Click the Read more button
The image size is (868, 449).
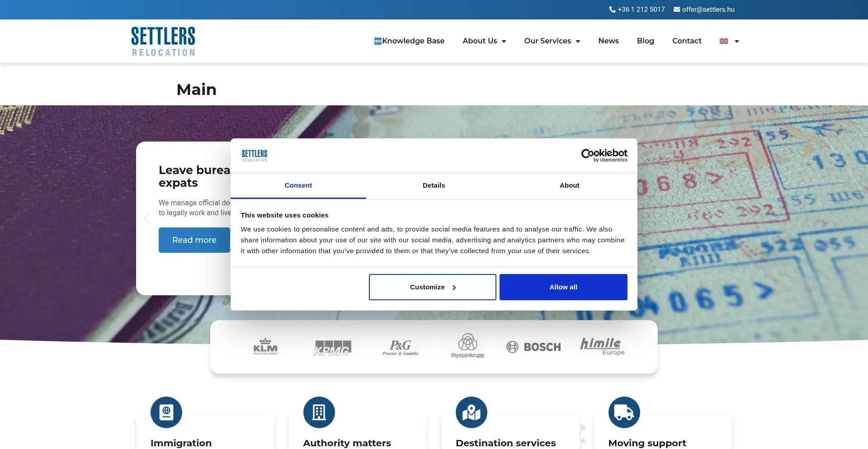(194, 240)
